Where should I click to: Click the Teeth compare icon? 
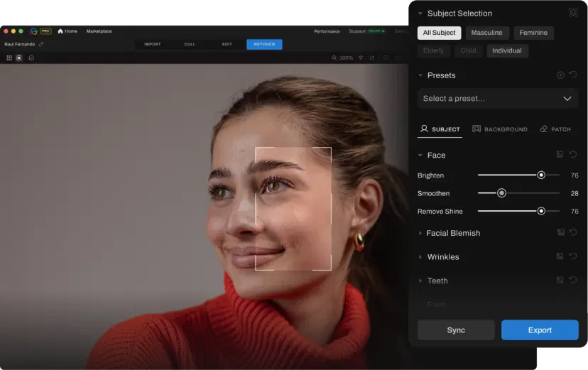click(x=560, y=280)
